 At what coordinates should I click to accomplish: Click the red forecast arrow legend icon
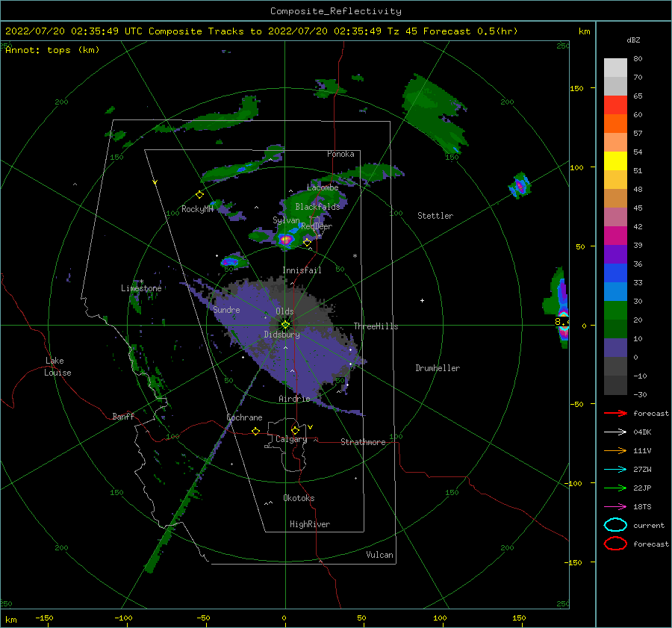click(615, 413)
